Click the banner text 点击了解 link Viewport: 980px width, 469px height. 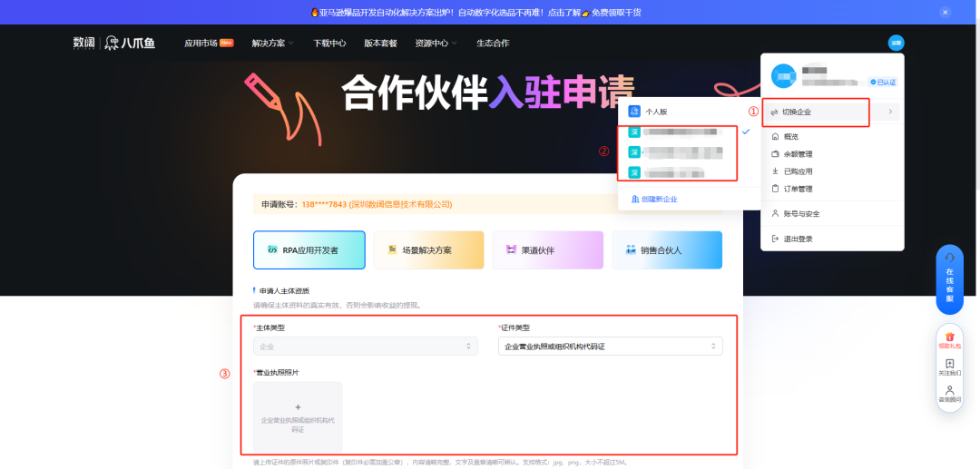point(565,13)
